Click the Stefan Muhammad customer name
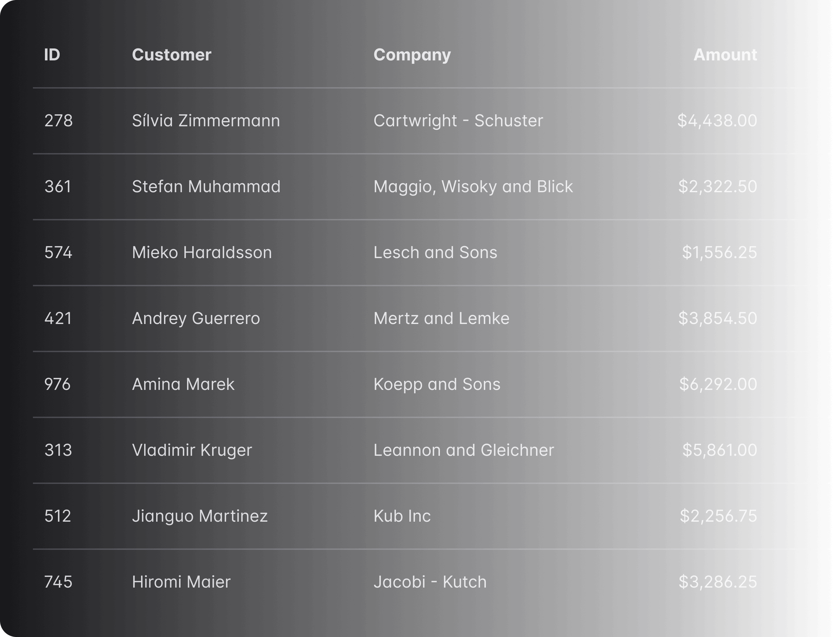The height and width of the screenshot is (637, 840). tap(206, 186)
